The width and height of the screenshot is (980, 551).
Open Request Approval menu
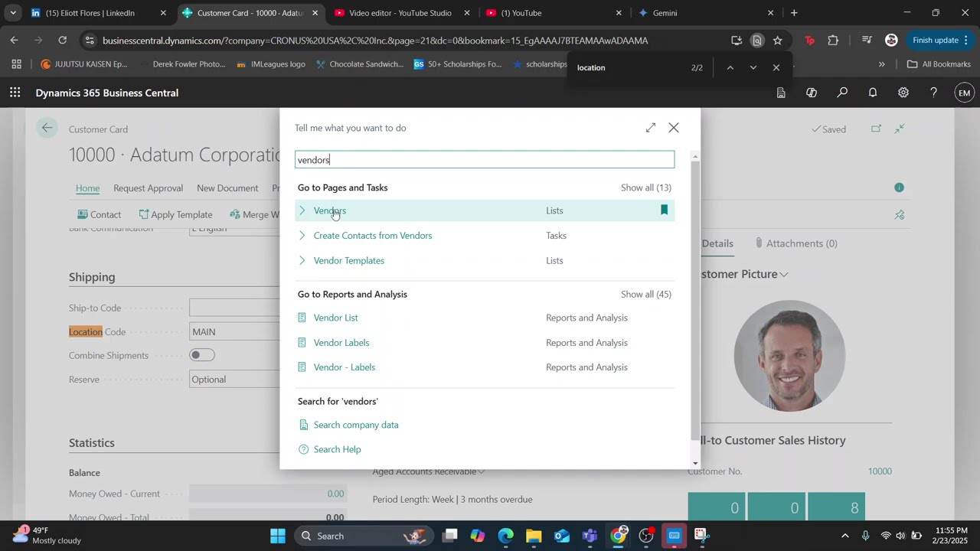148,188
